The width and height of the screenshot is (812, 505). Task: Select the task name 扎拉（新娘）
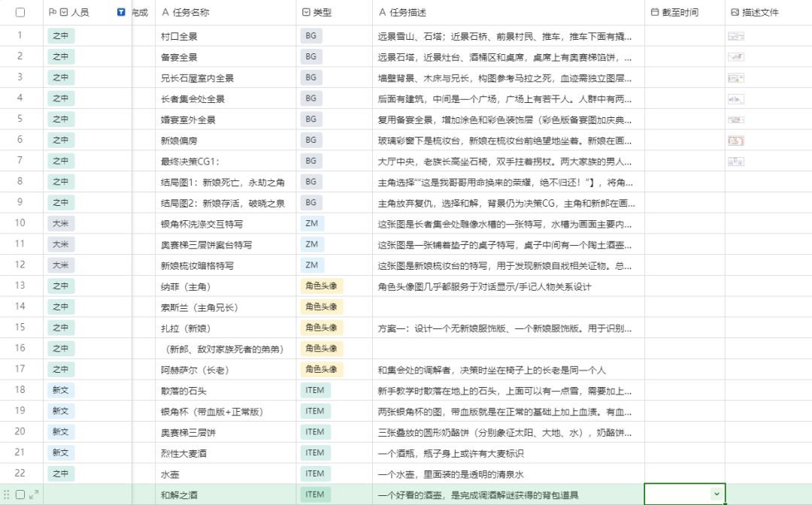(x=186, y=328)
